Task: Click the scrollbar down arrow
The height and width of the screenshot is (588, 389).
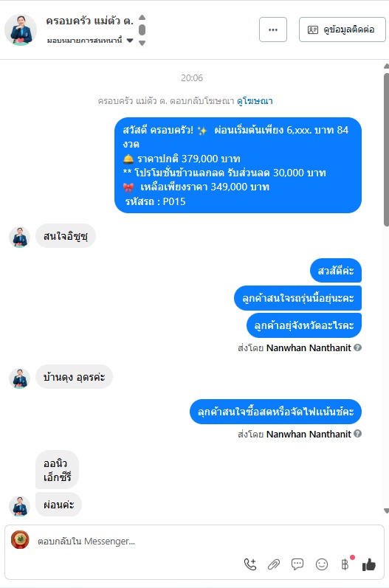Action: click(386, 511)
